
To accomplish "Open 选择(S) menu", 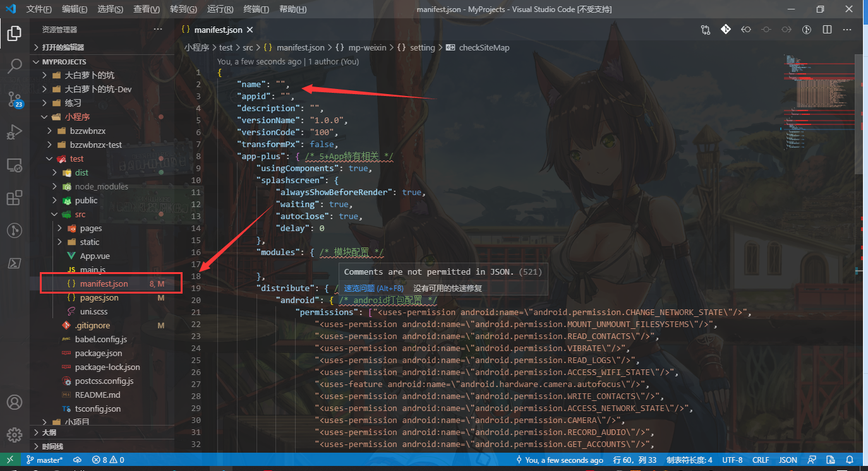I will pyautogui.click(x=111, y=9).
